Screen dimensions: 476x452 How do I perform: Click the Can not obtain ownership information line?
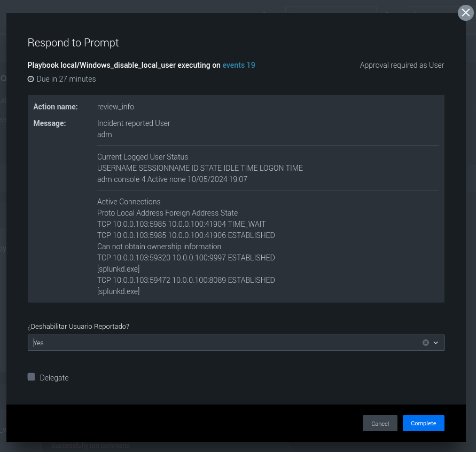[159, 247]
